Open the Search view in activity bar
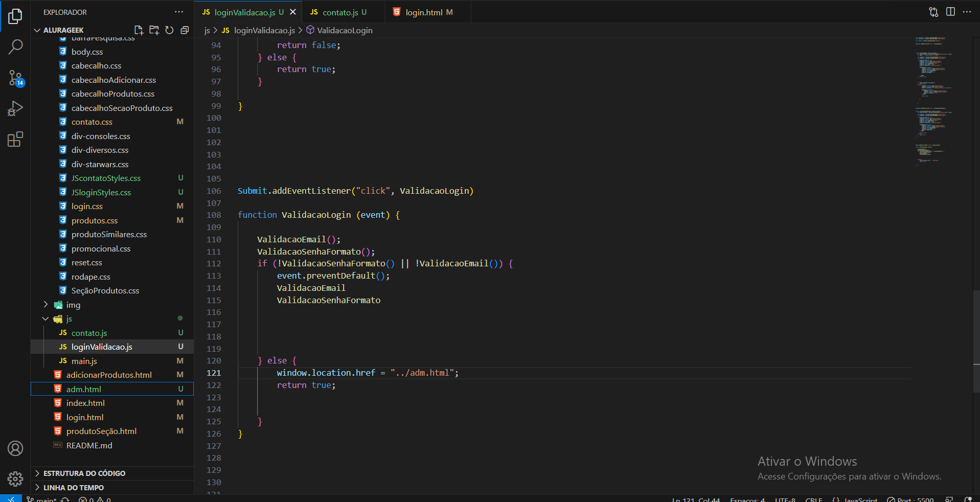 [15, 47]
